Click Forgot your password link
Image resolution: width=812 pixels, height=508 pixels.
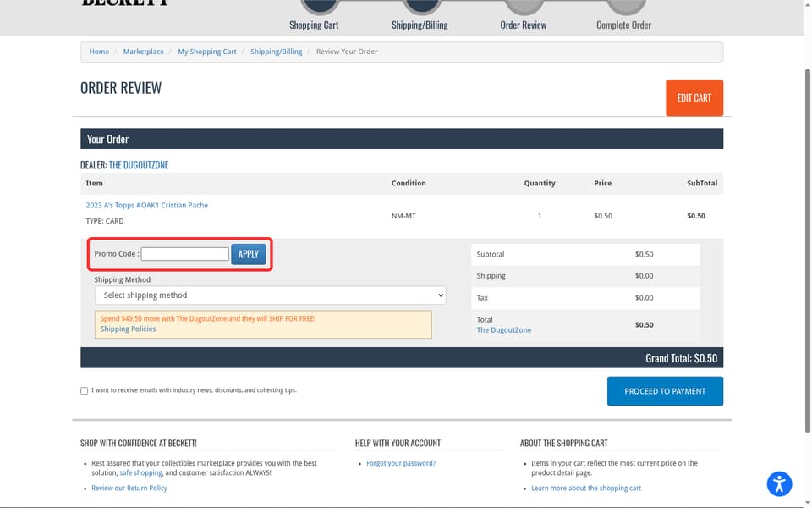401,463
